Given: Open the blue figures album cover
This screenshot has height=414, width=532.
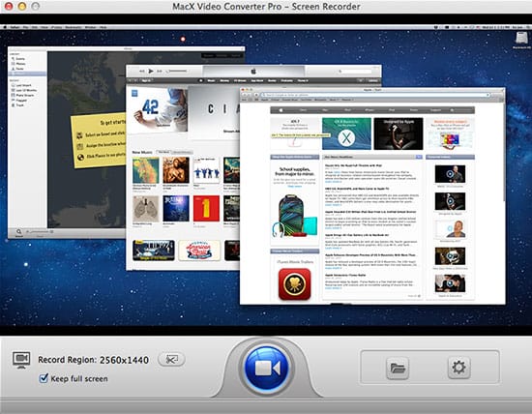Looking at the screenshot, I should click(206, 170).
